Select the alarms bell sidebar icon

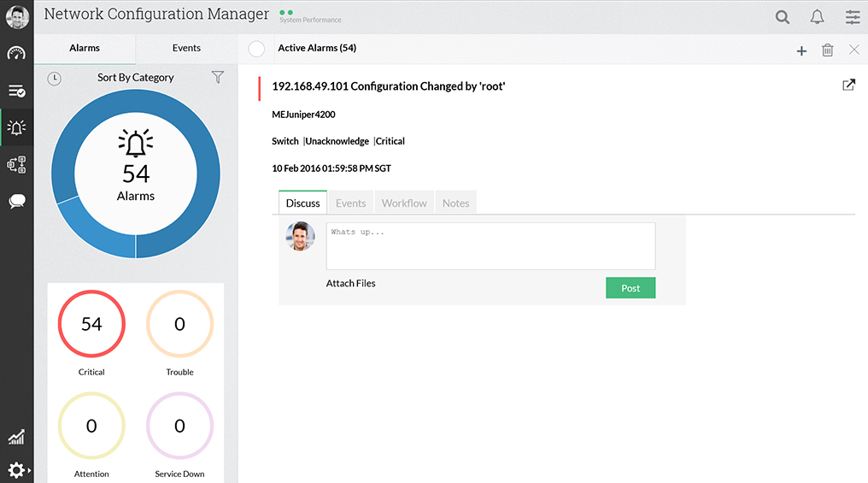[x=16, y=128]
